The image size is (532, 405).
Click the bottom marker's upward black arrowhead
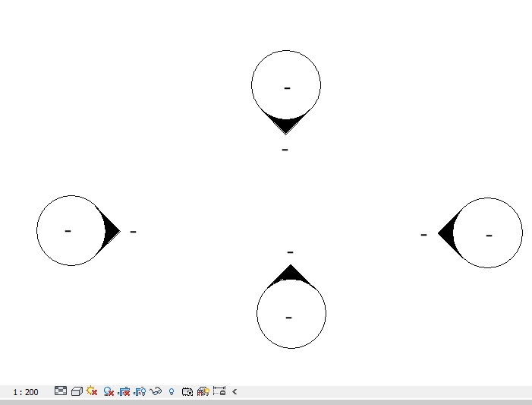pyautogui.click(x=290, y=274)
